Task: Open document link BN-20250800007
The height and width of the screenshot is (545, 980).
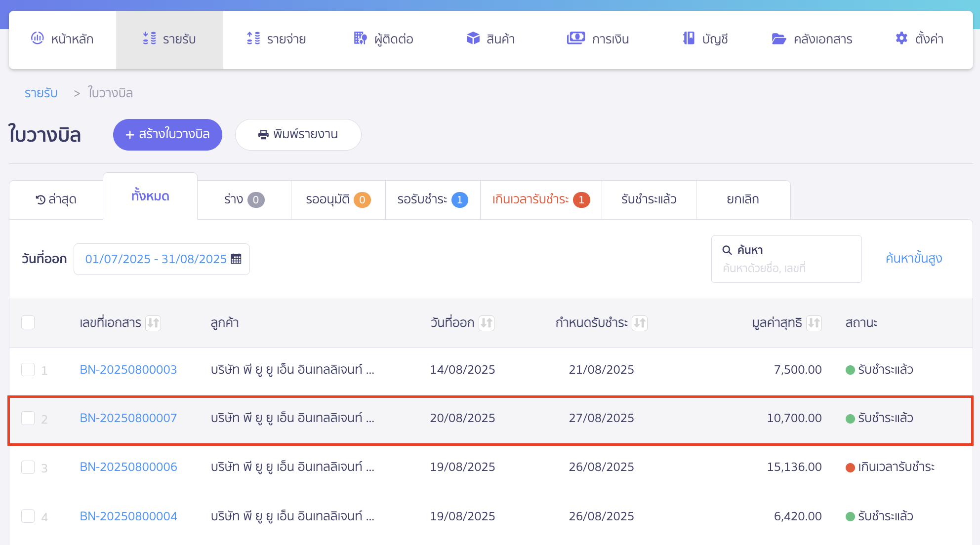Action: 128,418
